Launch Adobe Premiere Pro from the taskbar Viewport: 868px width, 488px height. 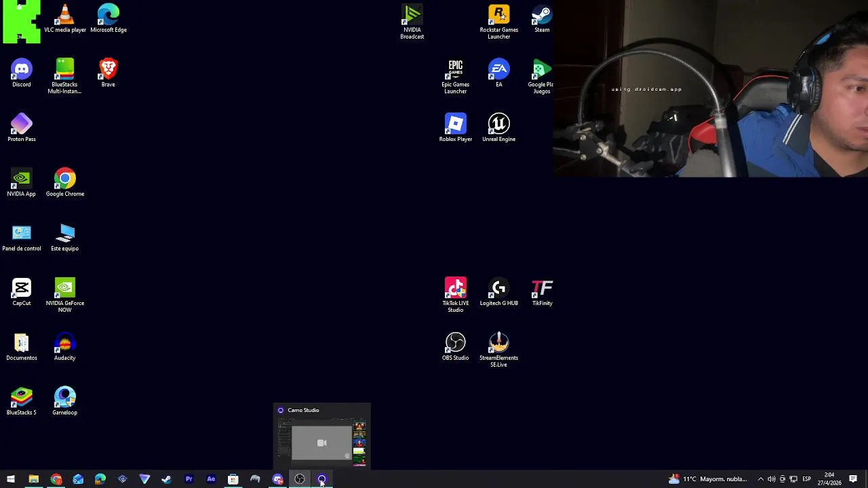click(x=189, y=479)
